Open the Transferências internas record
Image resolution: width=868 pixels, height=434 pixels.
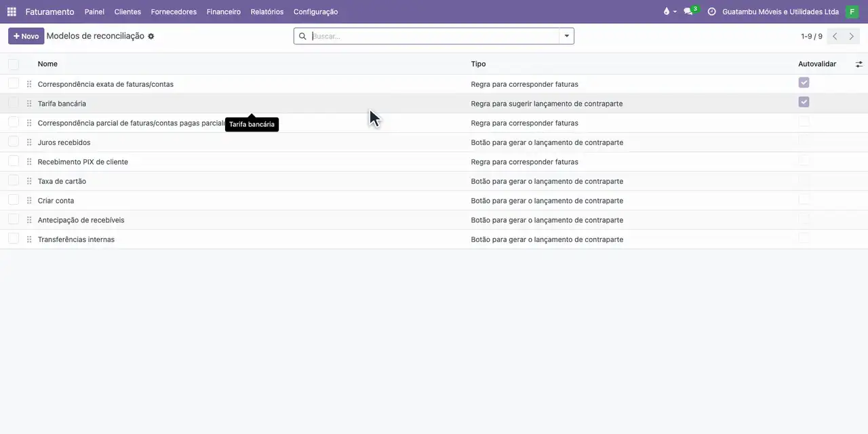[x=76, y=239]
